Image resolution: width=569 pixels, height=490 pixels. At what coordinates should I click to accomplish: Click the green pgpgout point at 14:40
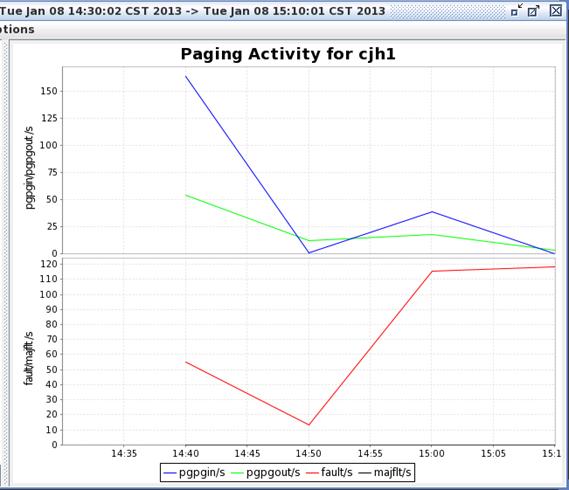pos(186,195)
